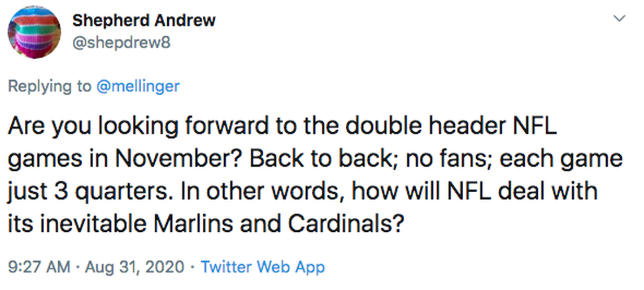Image resolution: width=644 pixels, height=290 pixels.
Task: Click the words "no fans" in tweet
Action: pos(455,159)
